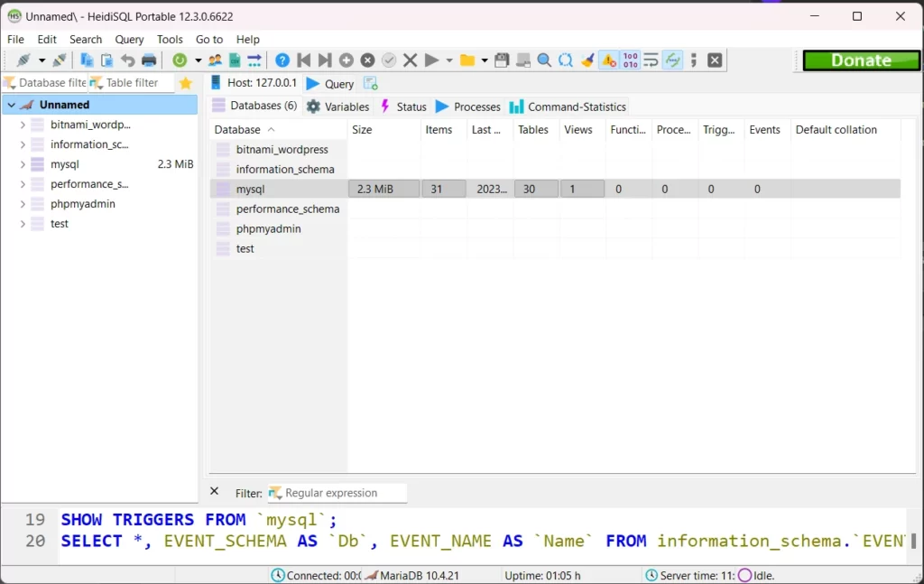Viewport: 924px width, 584px height.
Task: Click the Copy toolbar icon
Action: click(87, 60)
